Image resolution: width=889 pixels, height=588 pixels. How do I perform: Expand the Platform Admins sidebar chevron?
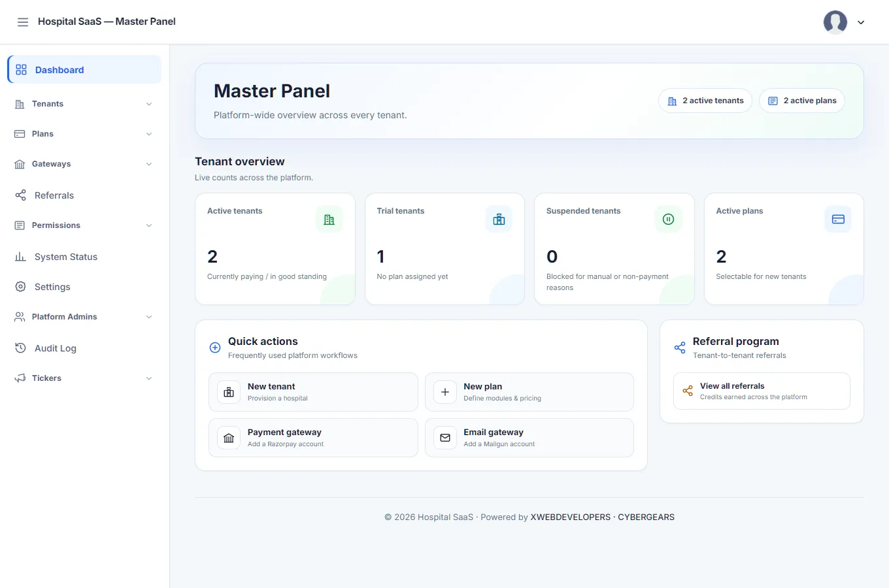[149, 317]
